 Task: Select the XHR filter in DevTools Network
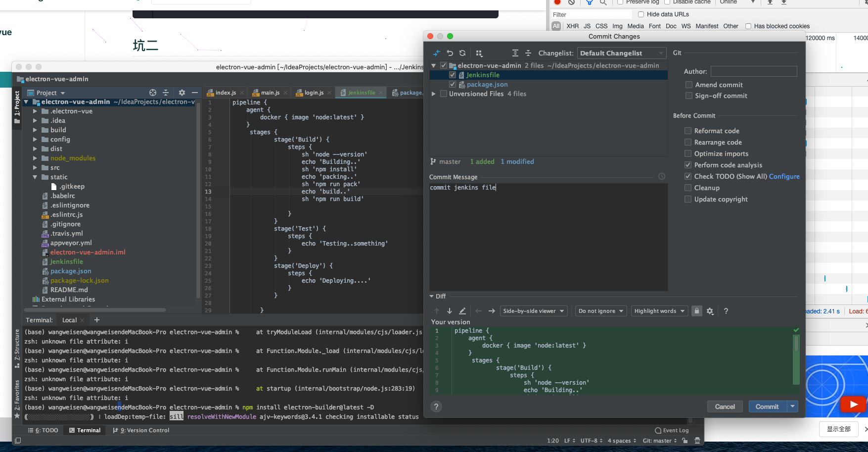573,26
